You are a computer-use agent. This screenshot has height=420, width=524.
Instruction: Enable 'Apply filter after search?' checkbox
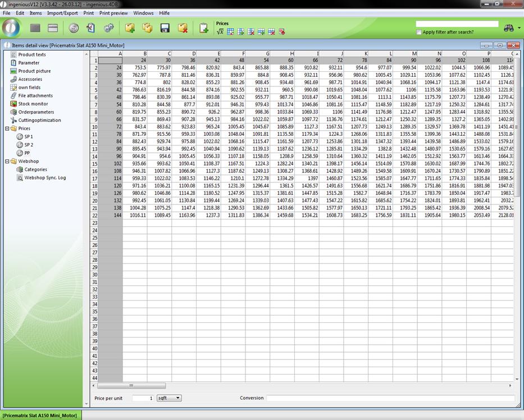[x=419, y=33]
